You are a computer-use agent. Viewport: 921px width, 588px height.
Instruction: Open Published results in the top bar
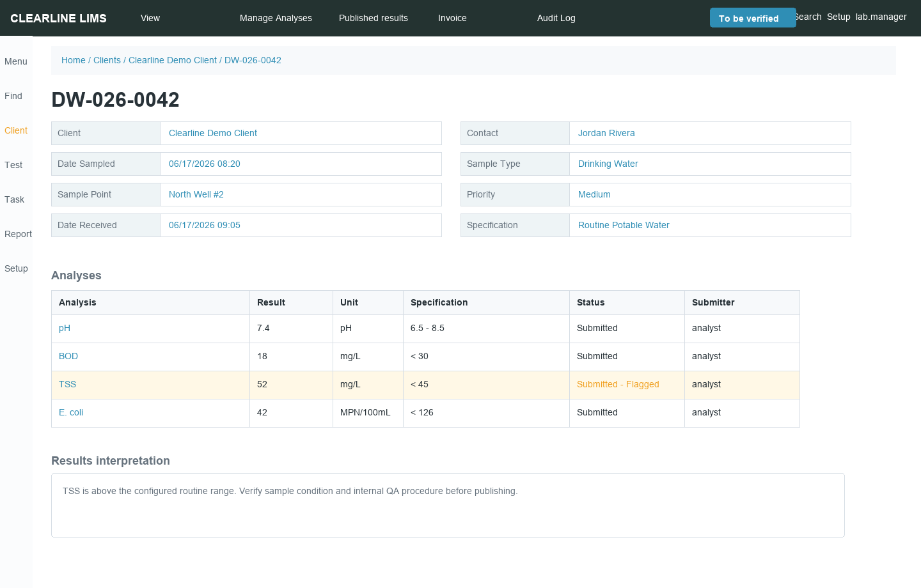coord(374,18)
